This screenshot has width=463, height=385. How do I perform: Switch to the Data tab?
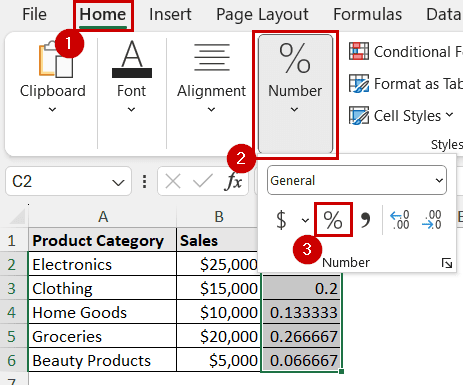443,14
